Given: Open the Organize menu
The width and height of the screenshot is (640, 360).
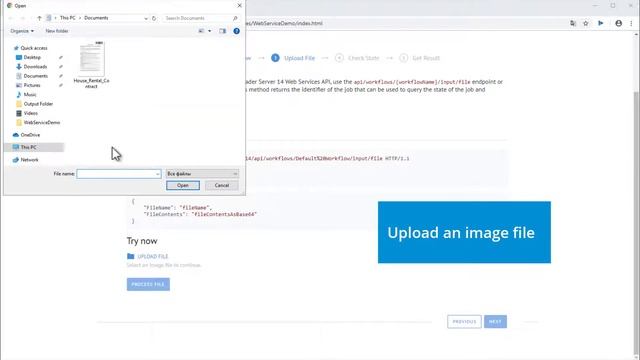Looking at the screenshot, I should coord(22,31).
